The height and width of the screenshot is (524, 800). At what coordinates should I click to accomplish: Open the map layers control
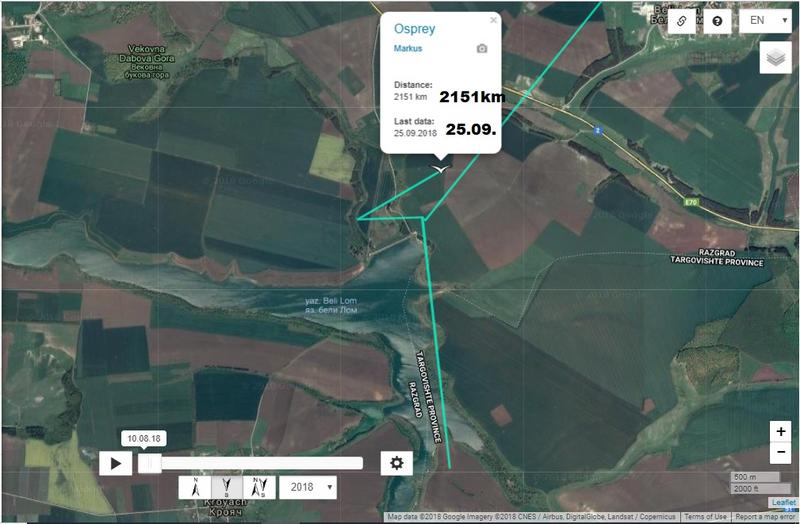point(776,58)
